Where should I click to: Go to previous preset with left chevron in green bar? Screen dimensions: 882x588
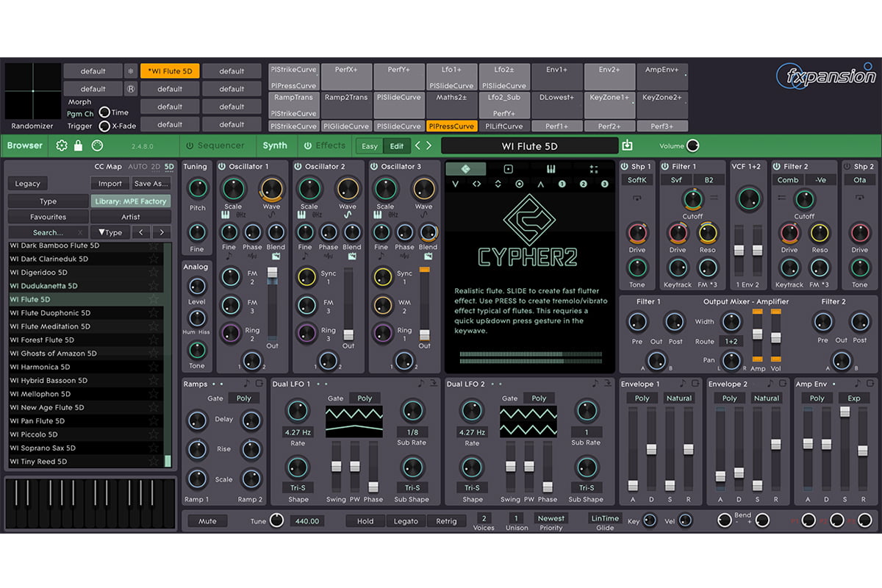tap(417, 146)
